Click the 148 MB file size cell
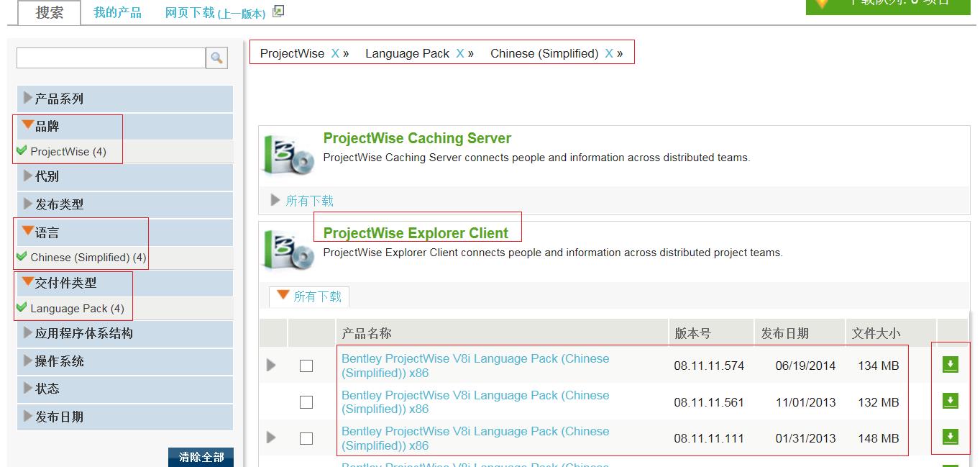 (x=879, y=438)
